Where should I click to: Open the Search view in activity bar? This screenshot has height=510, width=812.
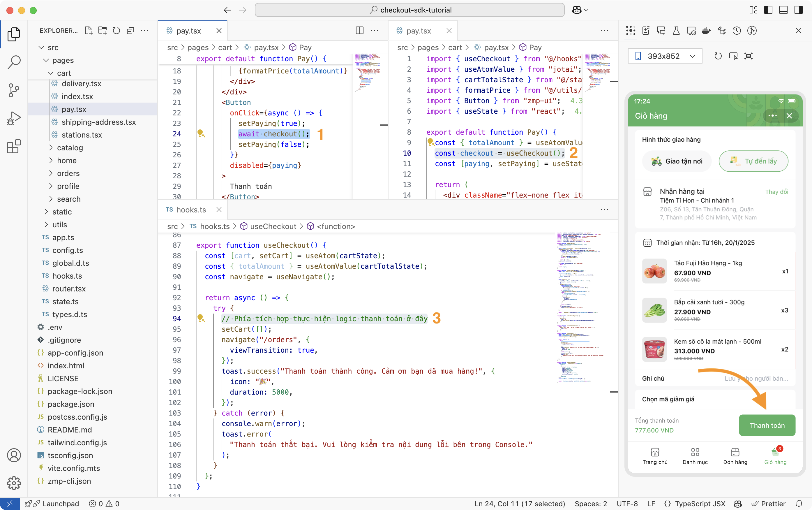pos(14,62)
